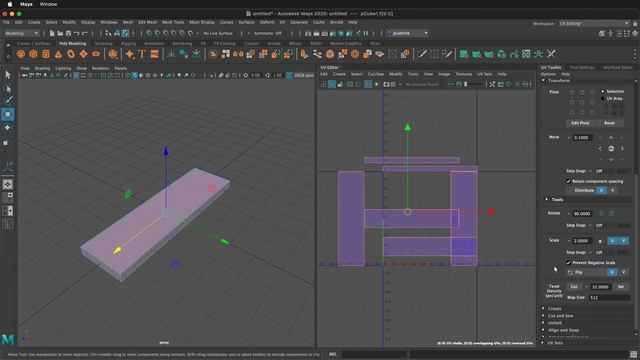640x360 pixels.
Task: Click the Redo arrow in status line
Action: [x=84, y=33]
